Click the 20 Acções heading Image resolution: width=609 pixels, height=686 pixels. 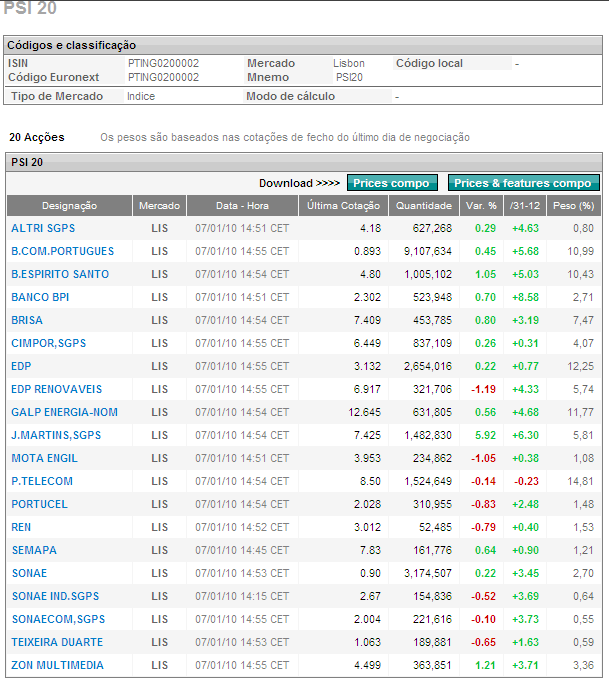37,137
